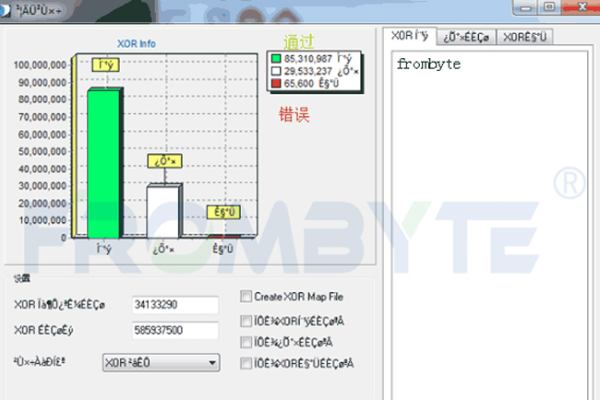The image size is (600, 400).
Task: Toggle the third checkbox in the settings list
Action: (x=246, y=342)
